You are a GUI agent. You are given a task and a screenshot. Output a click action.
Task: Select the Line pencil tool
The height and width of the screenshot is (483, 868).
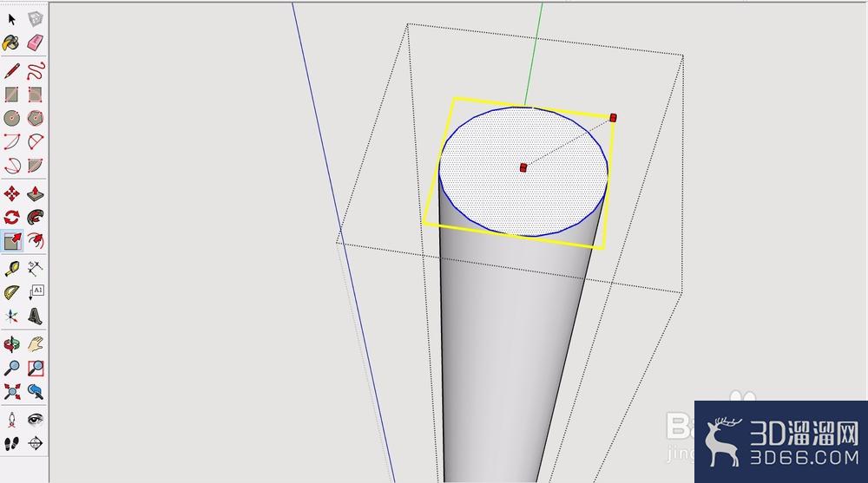click(11, 71)
